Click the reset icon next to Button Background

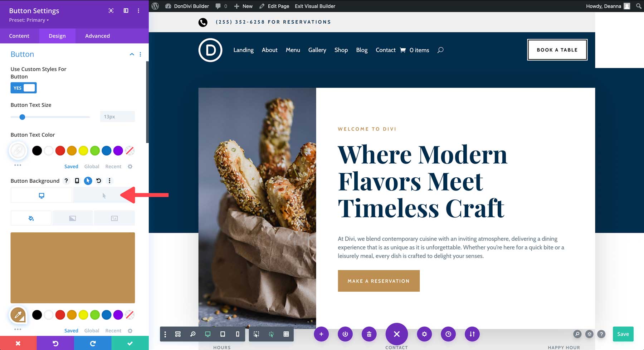(99, 181)
